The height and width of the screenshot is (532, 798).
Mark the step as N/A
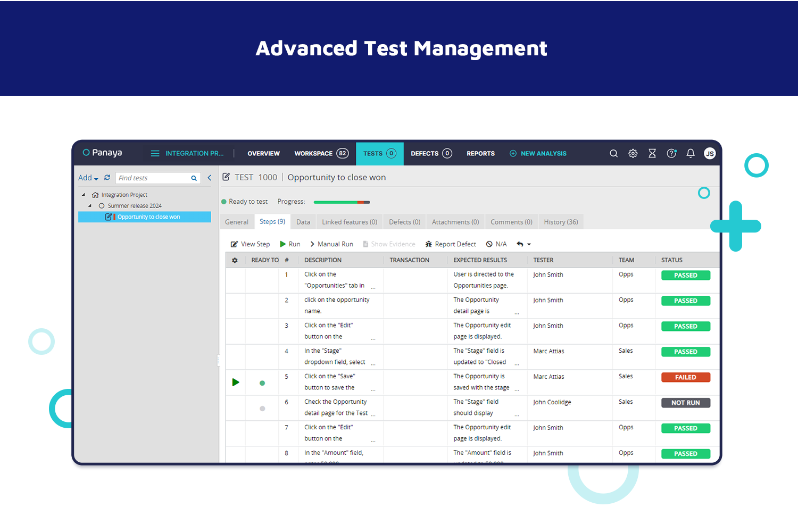(x=496, y=244)
